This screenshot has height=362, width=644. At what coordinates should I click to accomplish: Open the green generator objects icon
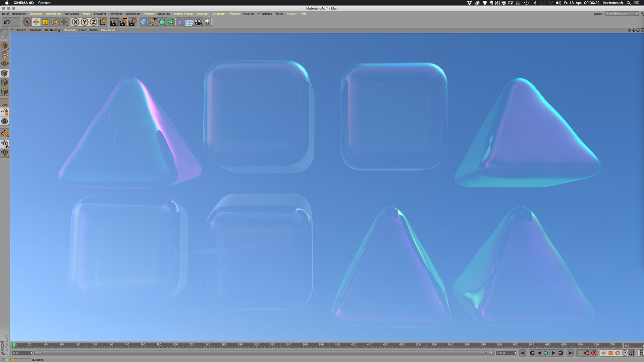click(162, 22)
